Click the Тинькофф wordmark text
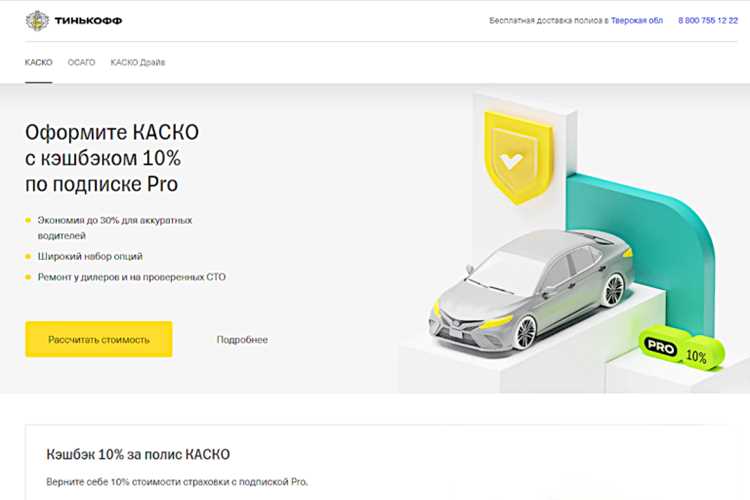 [88, 21]
